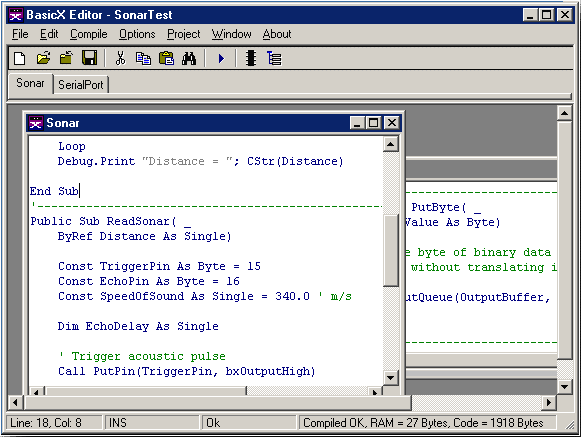Click the 'Compiled OK, RAM = 27 Bytes' status
The width and height of the screenshot is (581, 437).
point(427,423)
